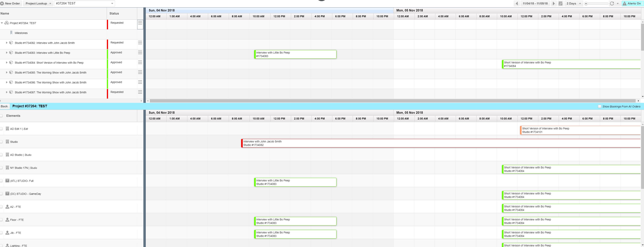644x247 pixels.
Task: Click the bottom timeline vertical scrollbar thumb
Action: [x=642, y=157]
